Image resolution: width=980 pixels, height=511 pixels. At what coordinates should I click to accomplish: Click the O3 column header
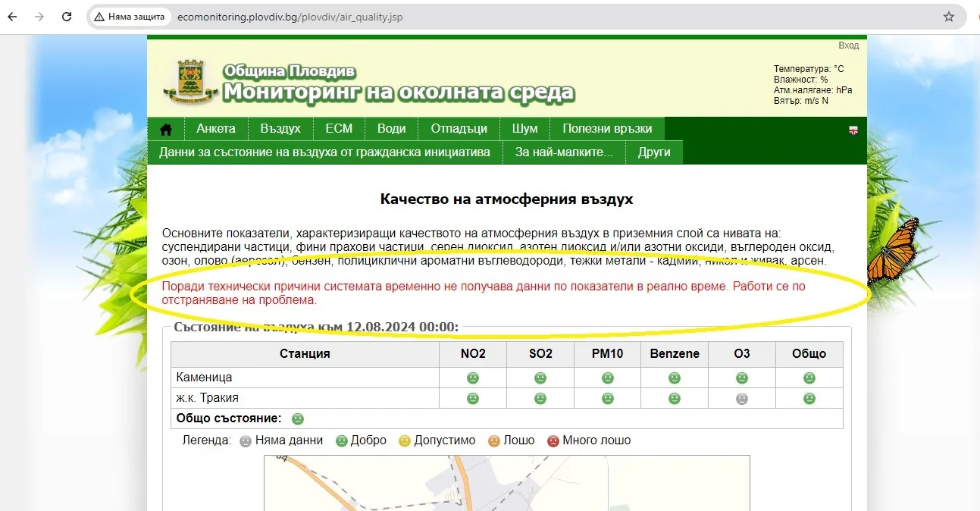pos(742,354)
